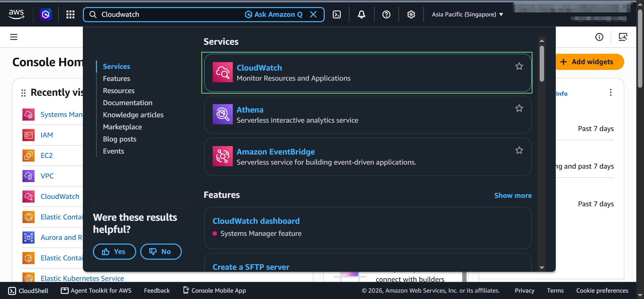
Task: Select Resources in search categories
Action: pos(119,91)
